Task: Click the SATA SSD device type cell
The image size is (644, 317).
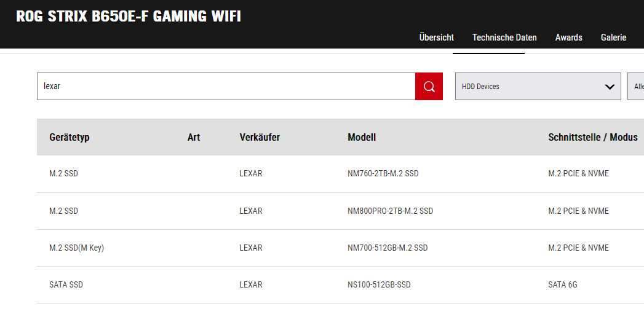Action: 66,284
